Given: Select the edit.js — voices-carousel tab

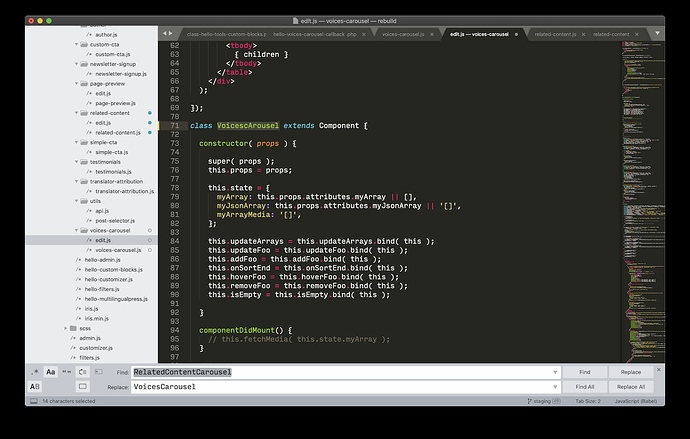Looking at the screenshot, I should coord(479,34).
